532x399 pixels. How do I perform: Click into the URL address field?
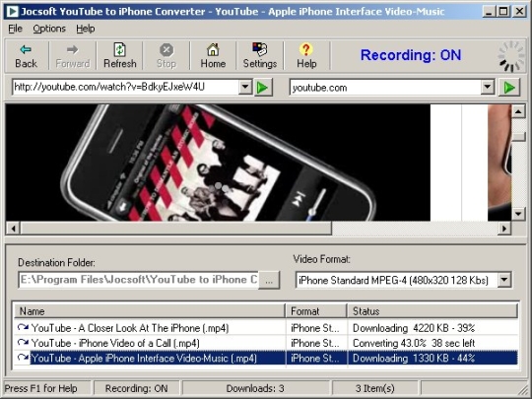pos(125,88)
